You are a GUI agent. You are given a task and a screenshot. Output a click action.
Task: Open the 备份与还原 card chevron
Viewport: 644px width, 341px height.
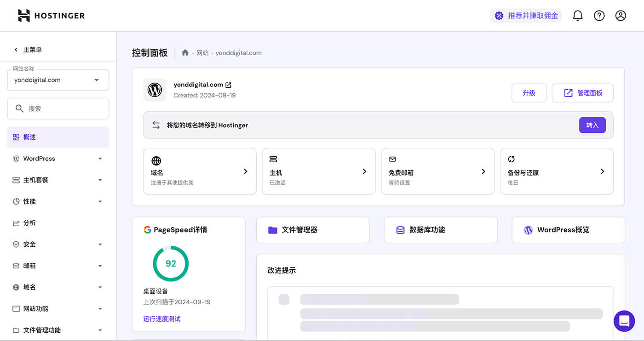602,171
